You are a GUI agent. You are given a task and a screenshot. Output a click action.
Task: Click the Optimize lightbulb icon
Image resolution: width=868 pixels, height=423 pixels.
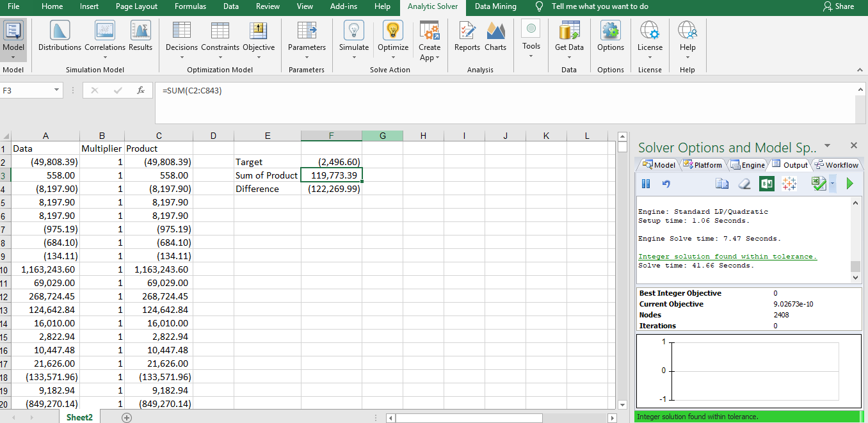pos(393,30)
